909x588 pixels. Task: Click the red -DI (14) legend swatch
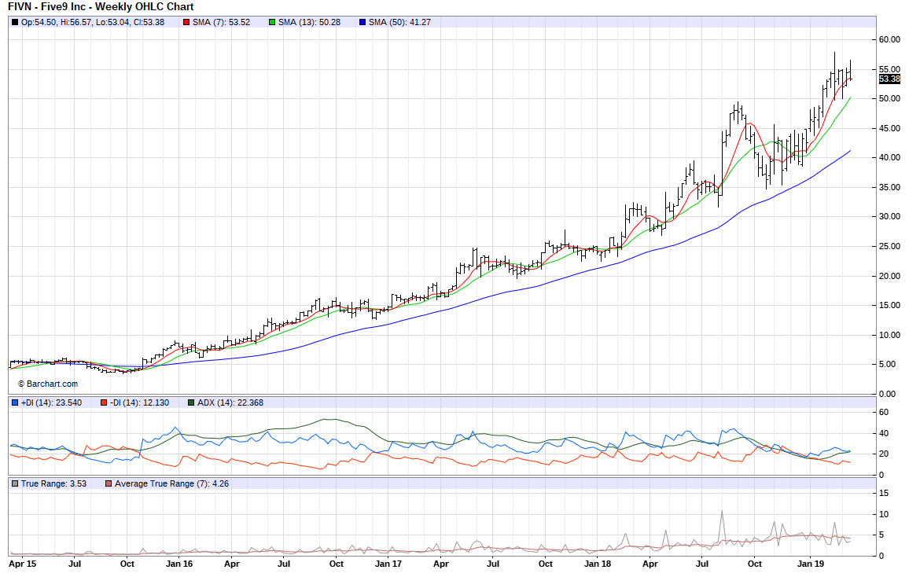coord(103,402)
